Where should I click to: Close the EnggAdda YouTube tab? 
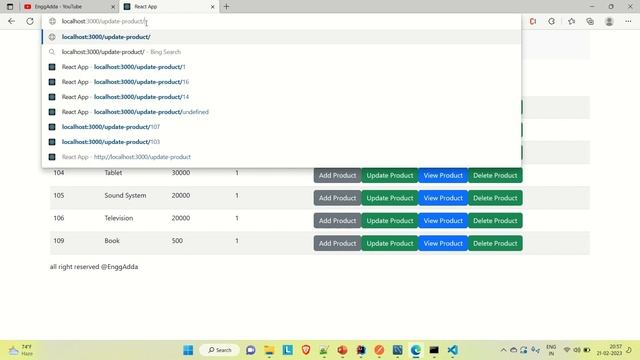(x=113, y=7)
